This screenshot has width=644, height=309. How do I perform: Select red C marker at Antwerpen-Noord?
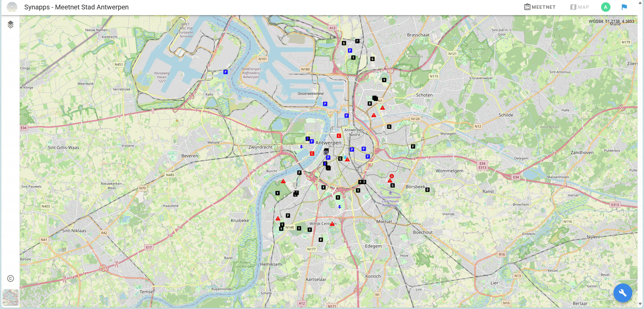(x=339, y=136)
